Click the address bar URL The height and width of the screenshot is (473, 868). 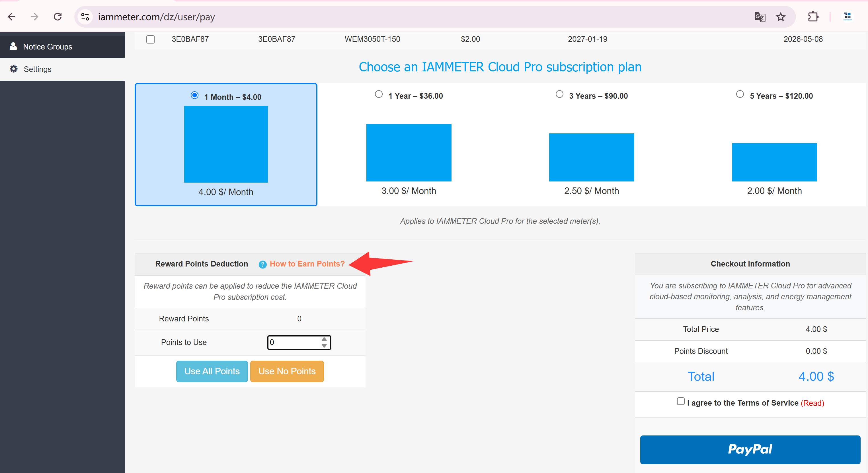[156, 17]
